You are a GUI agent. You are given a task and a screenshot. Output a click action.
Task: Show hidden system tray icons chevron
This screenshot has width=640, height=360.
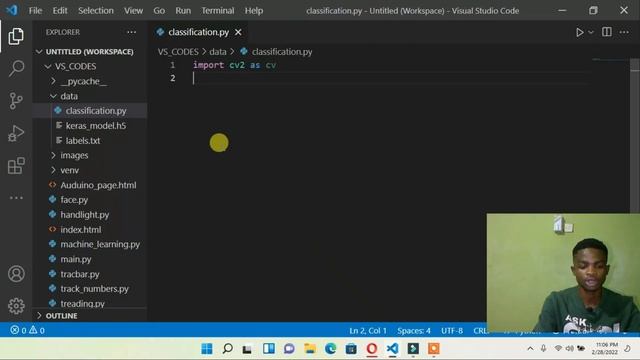[x=530, y=349]
